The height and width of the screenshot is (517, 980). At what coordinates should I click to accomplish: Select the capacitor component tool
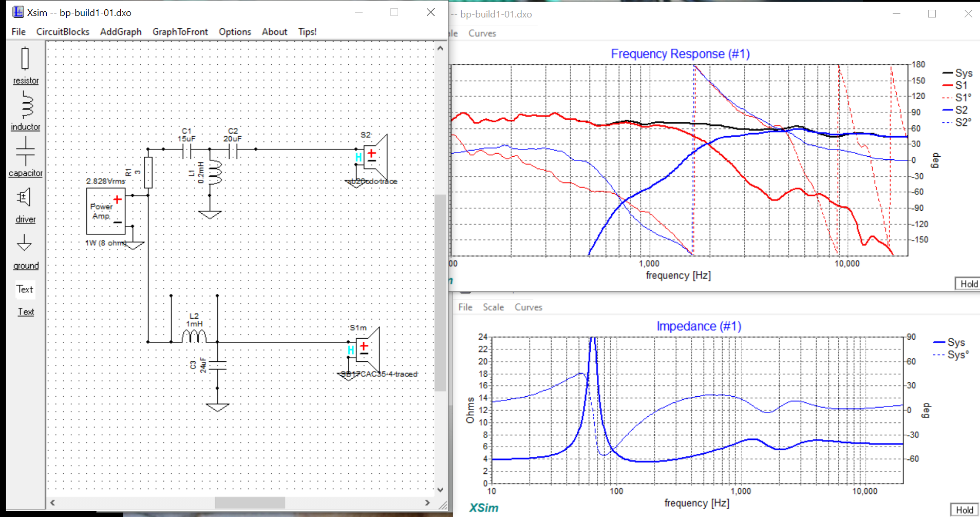pyautogui.click(x=25, y=157)
